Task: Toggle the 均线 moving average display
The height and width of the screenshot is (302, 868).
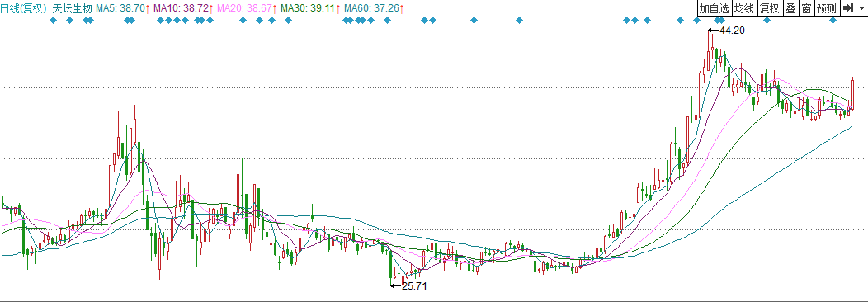Action: (743, 8)
